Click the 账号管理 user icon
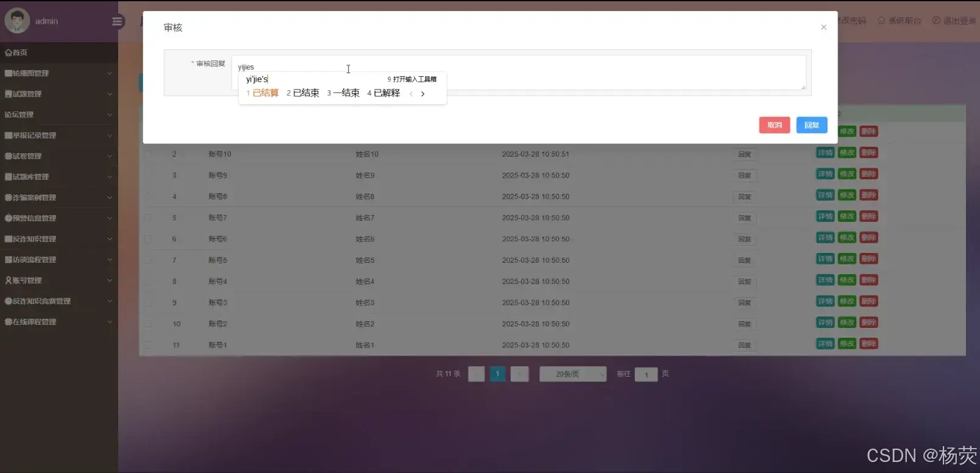980x473 pixels. click(x=9, y=280)
